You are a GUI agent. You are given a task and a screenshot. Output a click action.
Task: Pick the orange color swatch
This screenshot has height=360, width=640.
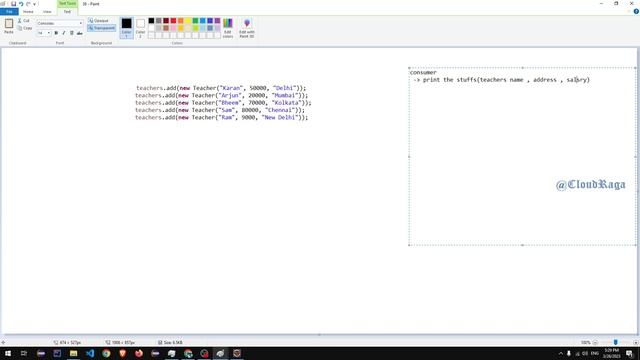point(181,20)
